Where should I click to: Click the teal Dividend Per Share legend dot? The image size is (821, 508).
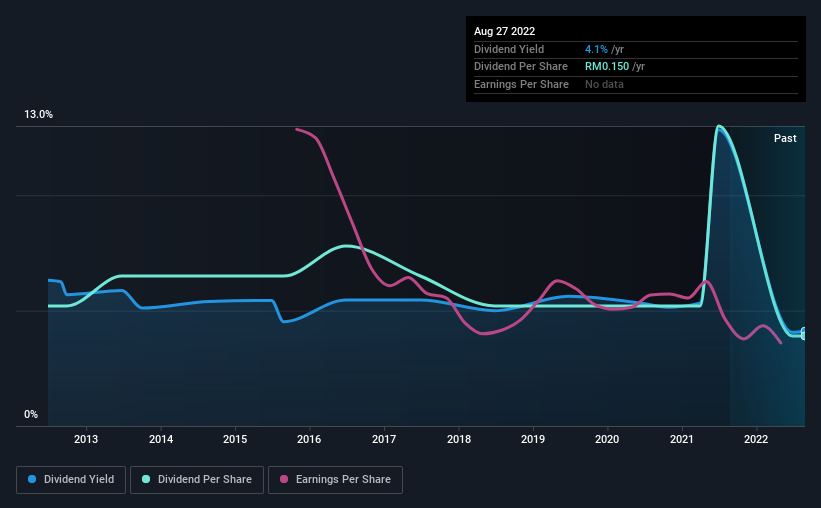tap(145, 480)
